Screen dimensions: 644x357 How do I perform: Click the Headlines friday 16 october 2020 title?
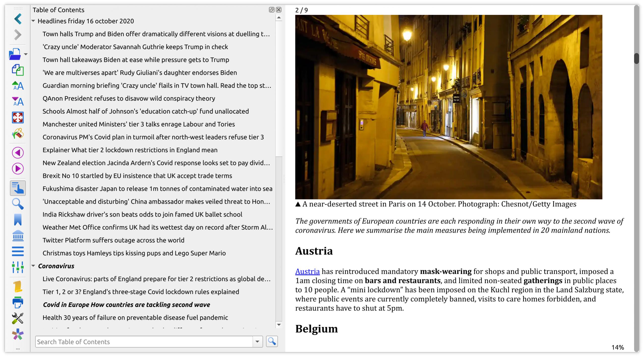pos(86,21)
